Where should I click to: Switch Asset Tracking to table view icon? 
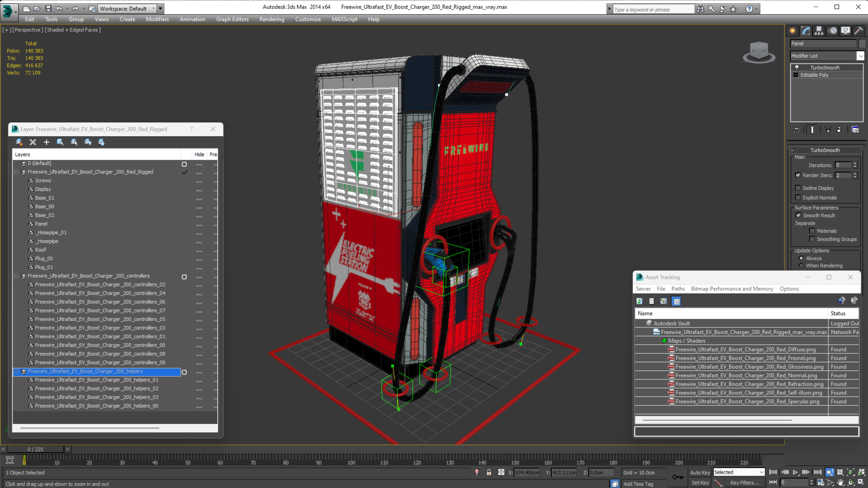[676, 301]
